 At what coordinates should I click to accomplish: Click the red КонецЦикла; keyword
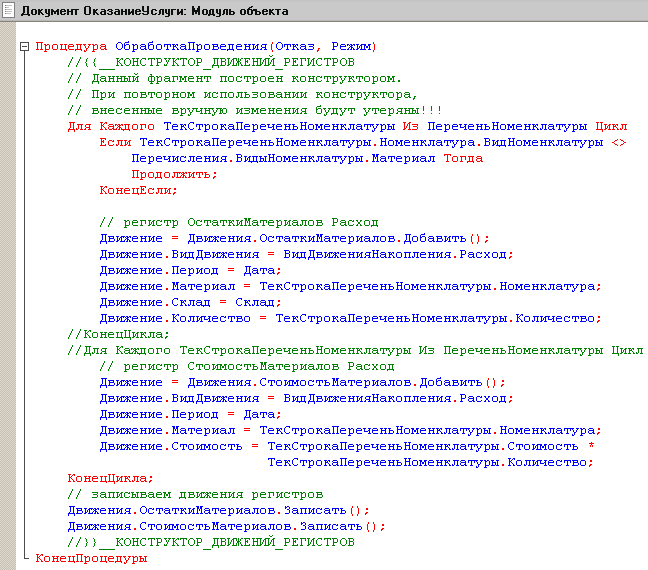[x=110, y=479]
